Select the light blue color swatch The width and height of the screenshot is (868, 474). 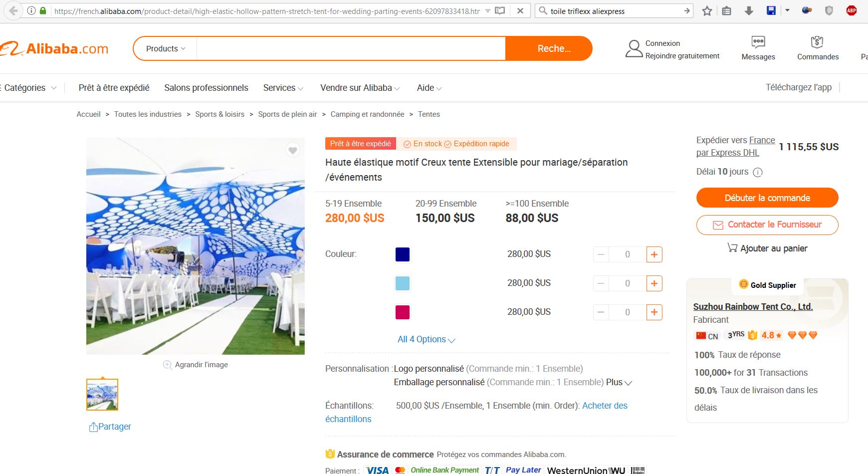[403, 283]
